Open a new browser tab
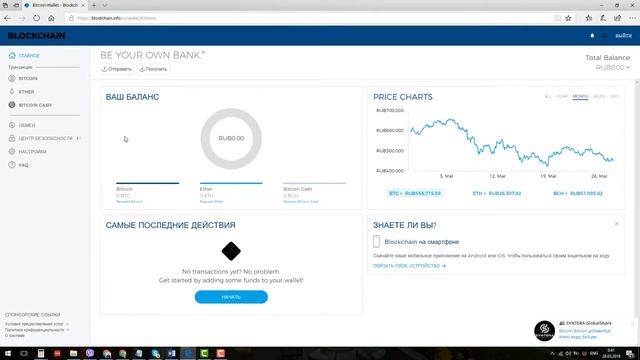 94,5
